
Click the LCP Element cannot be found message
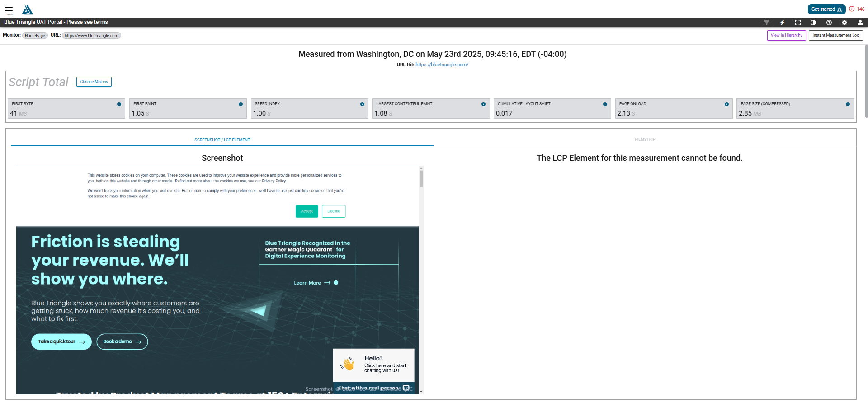639,158
